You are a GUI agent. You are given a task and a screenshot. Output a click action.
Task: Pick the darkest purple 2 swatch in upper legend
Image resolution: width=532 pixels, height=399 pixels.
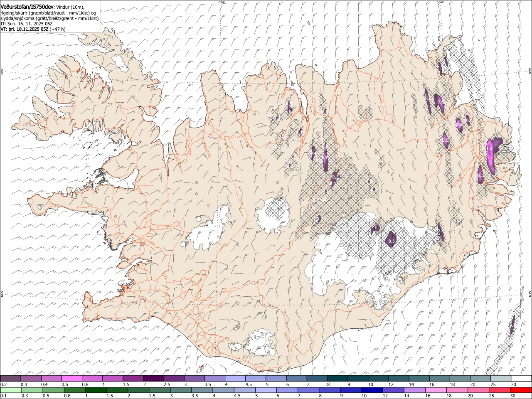(153, 379)
